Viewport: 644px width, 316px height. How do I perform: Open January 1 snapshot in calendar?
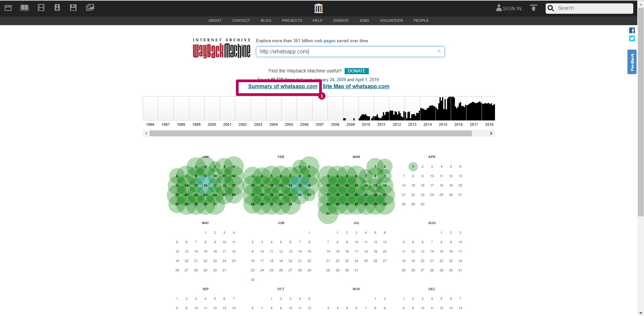click(x=196, y=167)
